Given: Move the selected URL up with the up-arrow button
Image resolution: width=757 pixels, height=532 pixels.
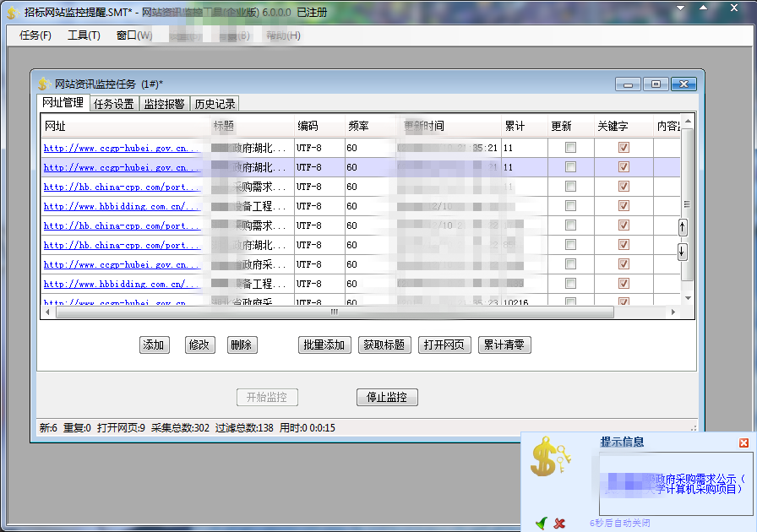Looking at the screenshot, I should click(x=682, y=227).
